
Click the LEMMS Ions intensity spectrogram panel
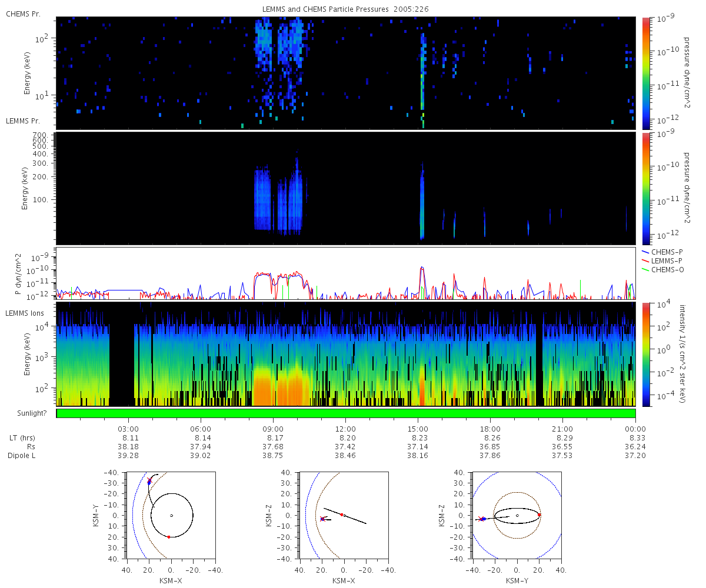(346, 354)
